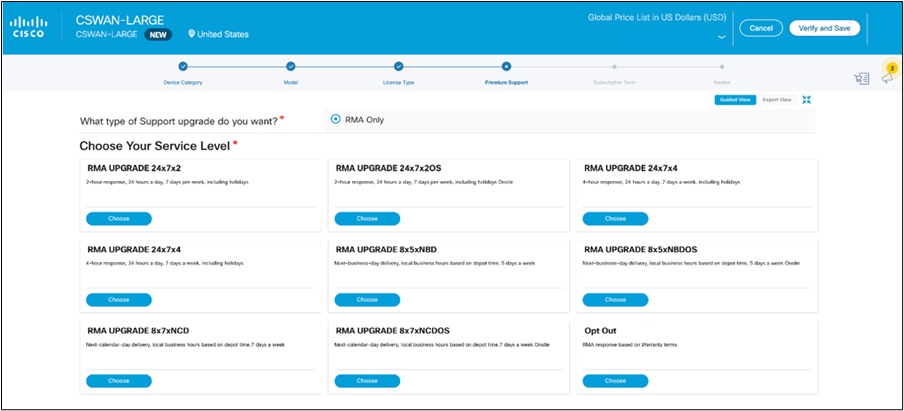904x411 pixels.
Task: Choose RMA UPGRADE 8x7xNCD
Action: click(119, 381)
